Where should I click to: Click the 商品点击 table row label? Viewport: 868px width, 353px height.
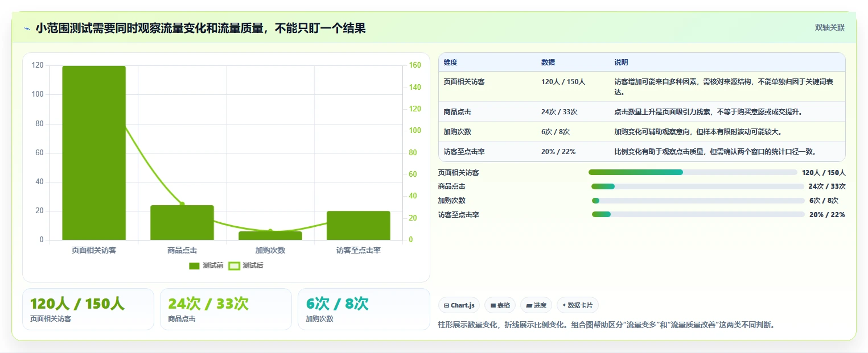457,112
